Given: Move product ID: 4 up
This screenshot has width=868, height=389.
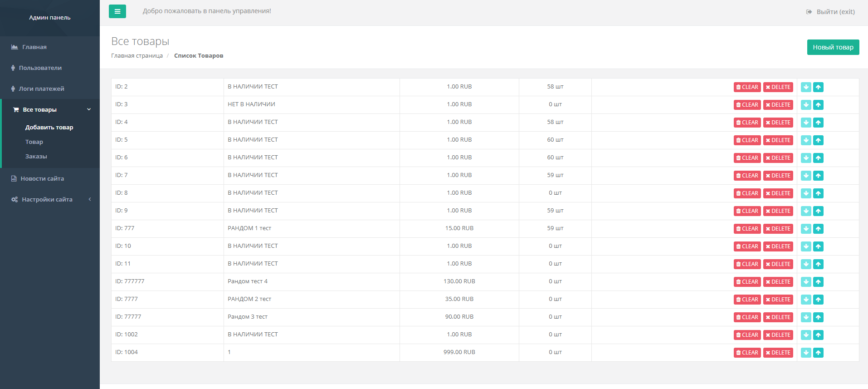Looking at the screenshot, I should coord(818,123).
